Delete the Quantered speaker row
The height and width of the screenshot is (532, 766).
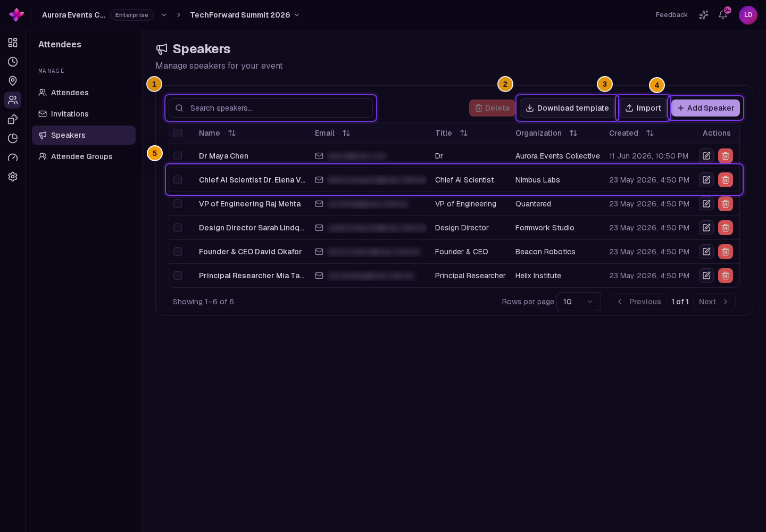point(726,204)
